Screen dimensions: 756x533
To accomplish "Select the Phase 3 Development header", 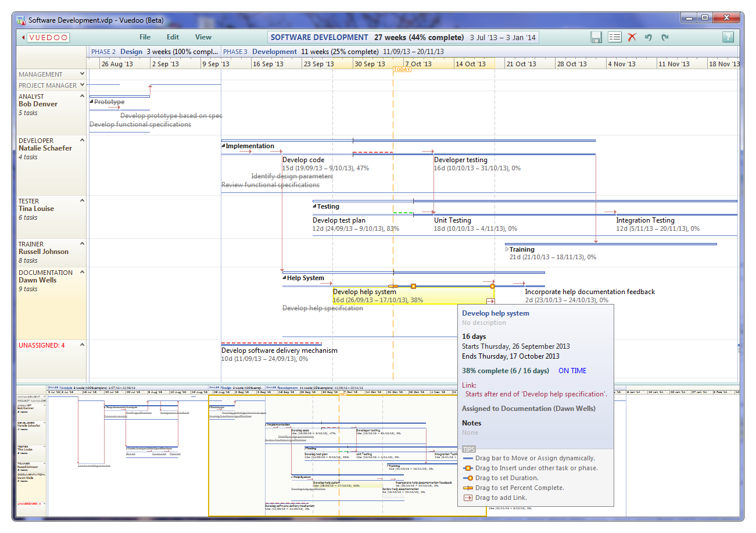I will point(275,52).
